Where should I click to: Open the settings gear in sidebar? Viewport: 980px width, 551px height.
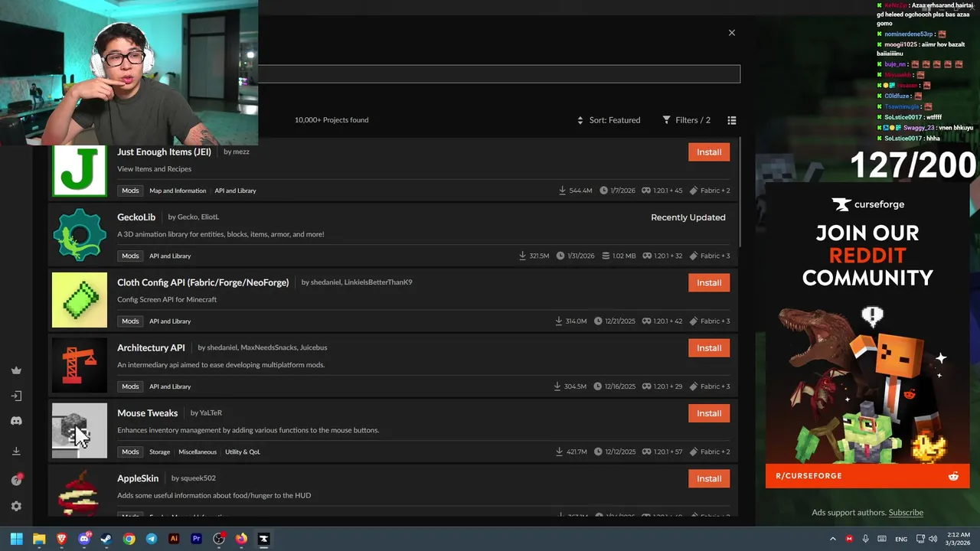point(16,506)
